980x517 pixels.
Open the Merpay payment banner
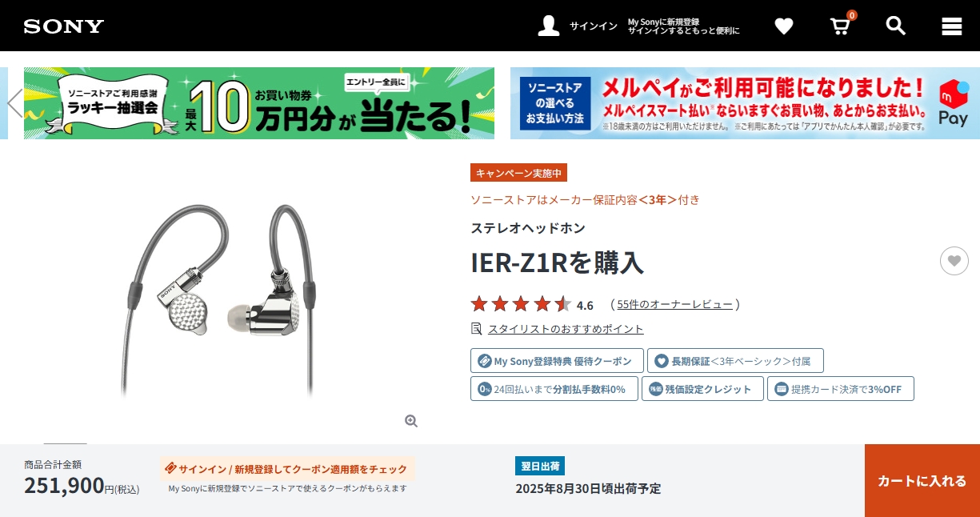tap(745, 103)
